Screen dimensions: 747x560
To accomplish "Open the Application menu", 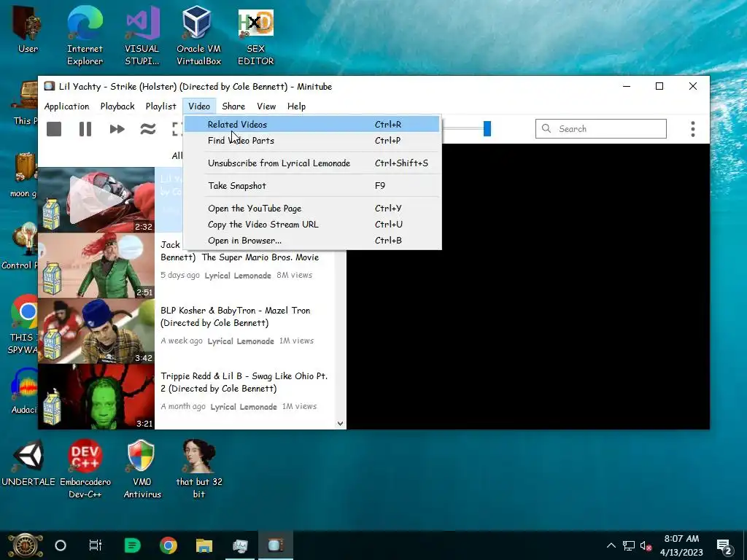I will click(x=66, y=106).
